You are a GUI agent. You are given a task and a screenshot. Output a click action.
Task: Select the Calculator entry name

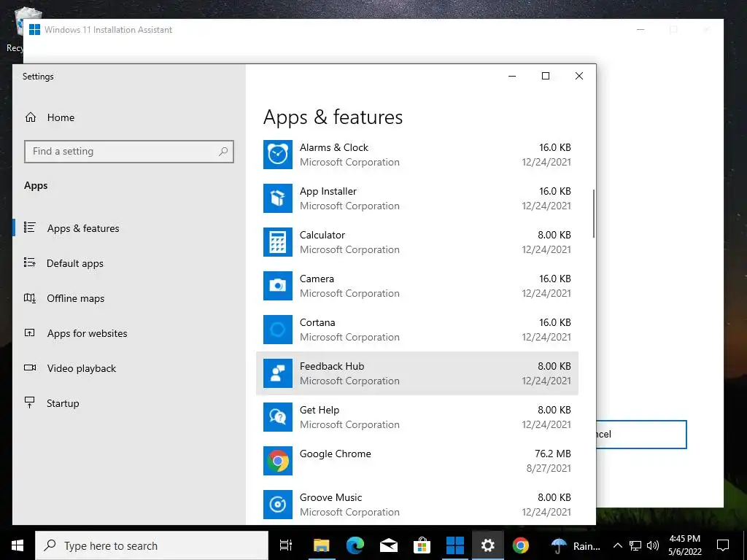pos(322,235)
